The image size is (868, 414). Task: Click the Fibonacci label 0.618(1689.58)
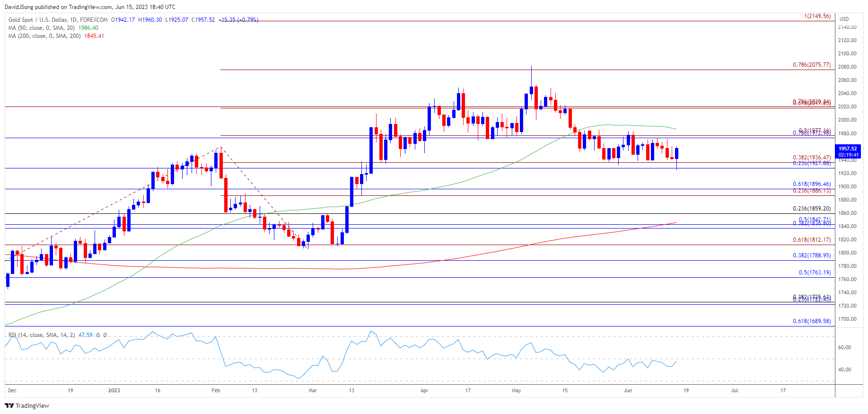tap(812, 321)
